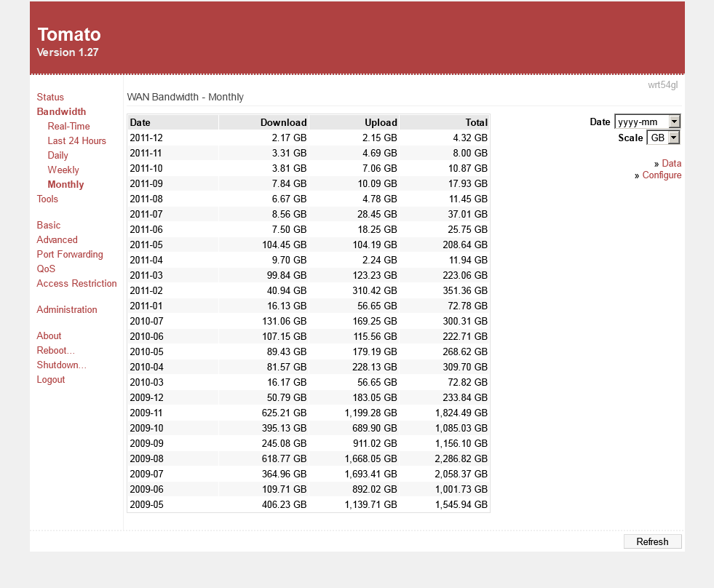Open the Date format dropdown
The height and width of the screenshot is (588, 714).
[x=647, y=122]
